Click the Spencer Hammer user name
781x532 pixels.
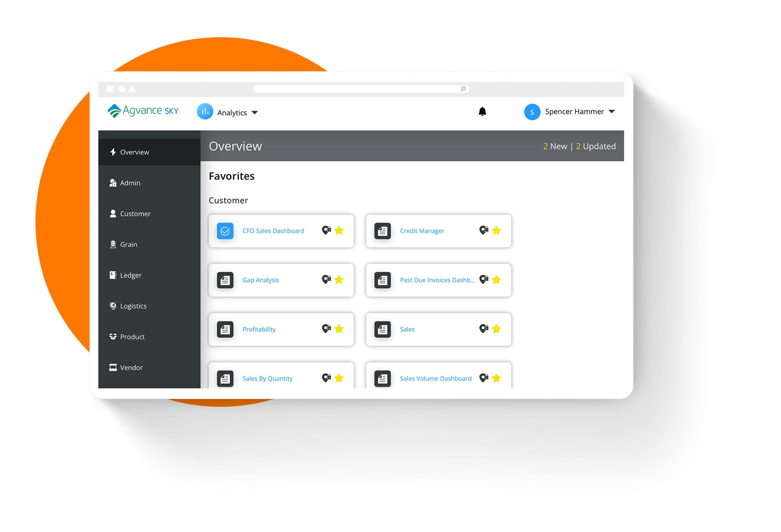tap(574, 112)
